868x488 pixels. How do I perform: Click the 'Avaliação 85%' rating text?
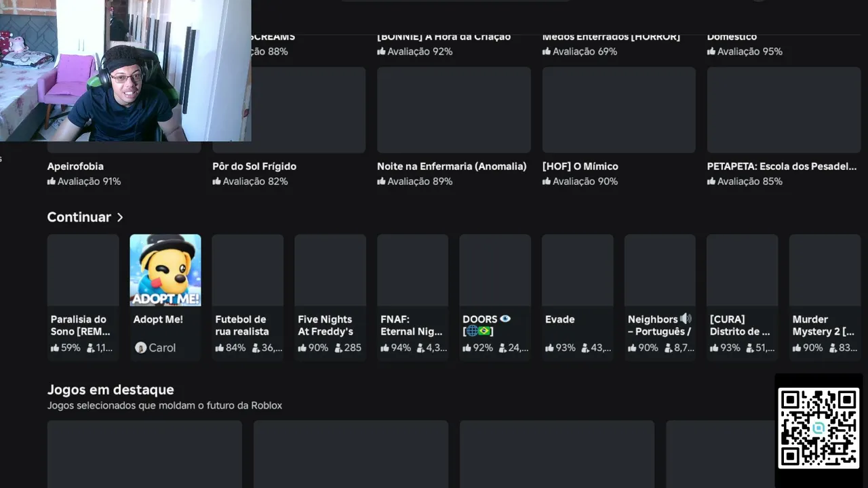(750, 182)
